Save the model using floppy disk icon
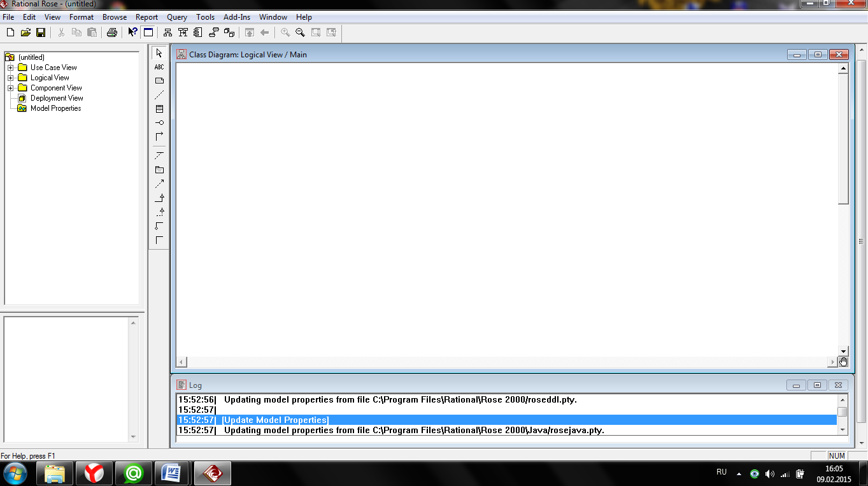The width and height of the screenshot is (868, 486). coord(41,32)
